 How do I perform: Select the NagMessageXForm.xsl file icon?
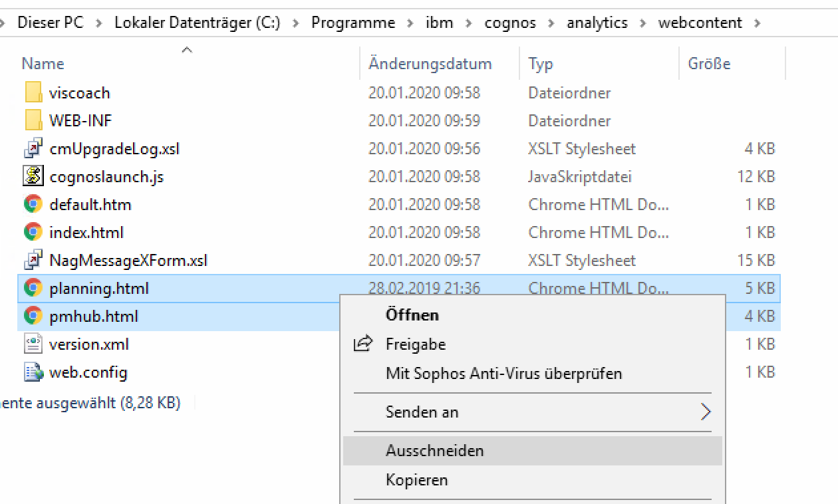pos(33,260)
